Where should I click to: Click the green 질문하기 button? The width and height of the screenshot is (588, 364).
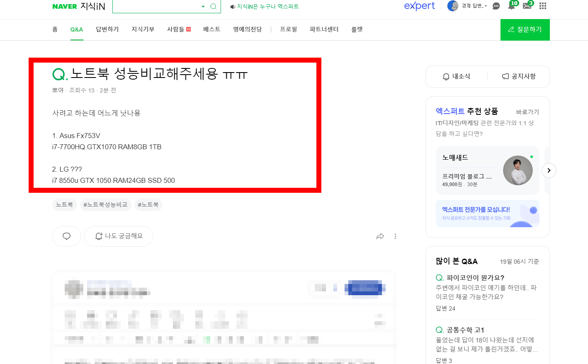pyautogui.click(x=525, y=30)
